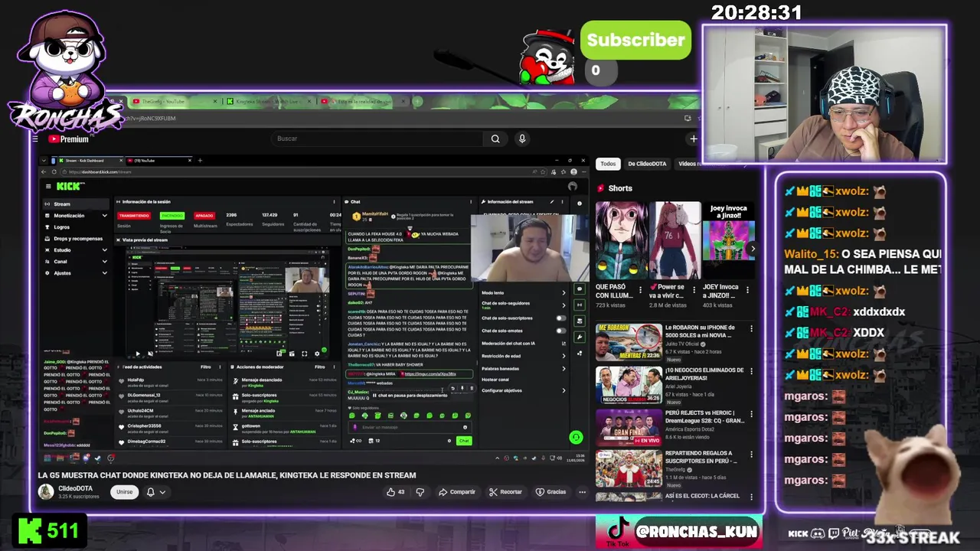Open PERÚ REJECTS vs HEROIC live video thumbnail

tap(629, 428)
